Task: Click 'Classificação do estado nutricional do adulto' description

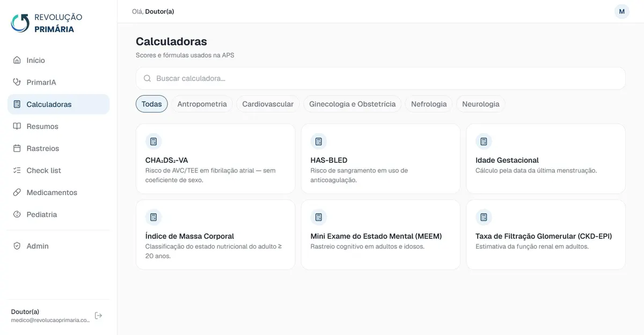Action: (214, 251)
